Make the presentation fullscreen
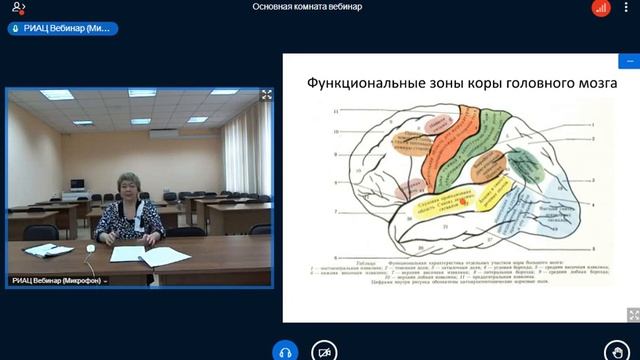Viewport: 640px width, 360px height. [633, 315]
